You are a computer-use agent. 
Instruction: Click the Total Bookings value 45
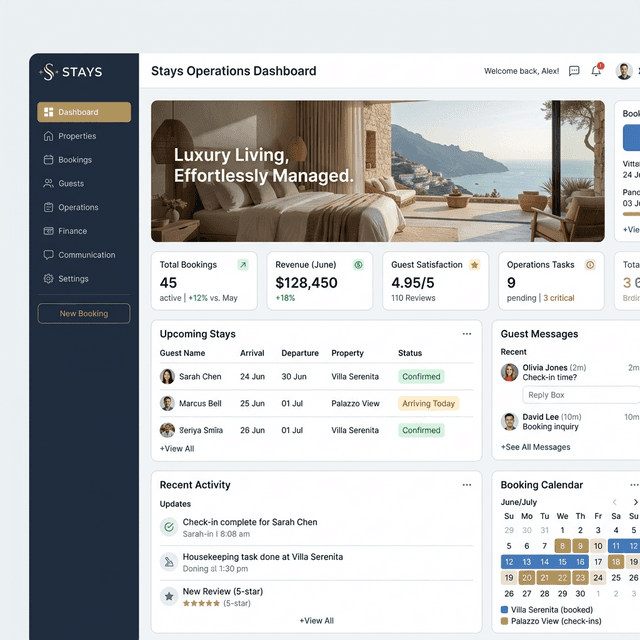pyautogui.click(x=168, y=282)
